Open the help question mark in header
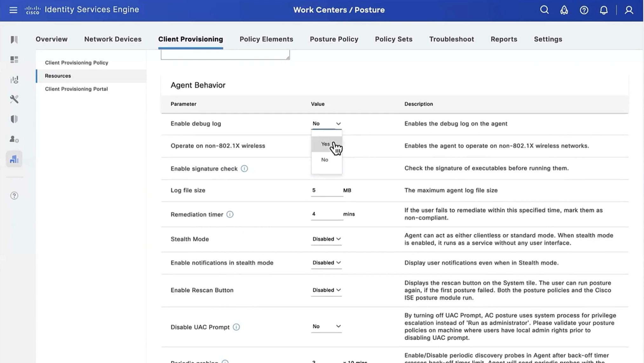The width and height of the screenshot is (644, 363). click(584, 10)
